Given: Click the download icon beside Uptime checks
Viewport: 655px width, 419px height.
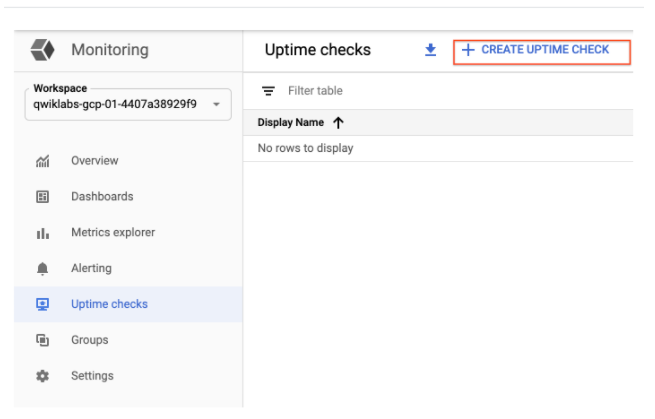Looking at the screenshot, I should [430, 50].
